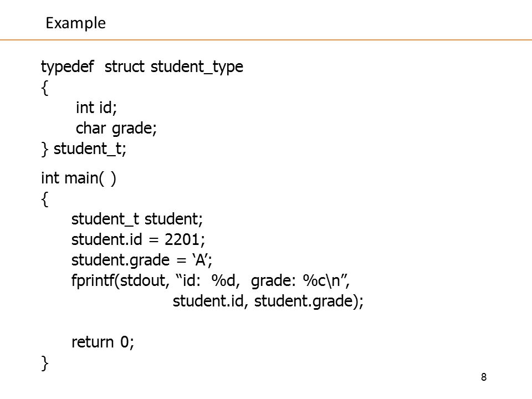Click the "student.id, student.grade);" argument line
Viewport: 532px width, 399px height.
pos(268,301)
